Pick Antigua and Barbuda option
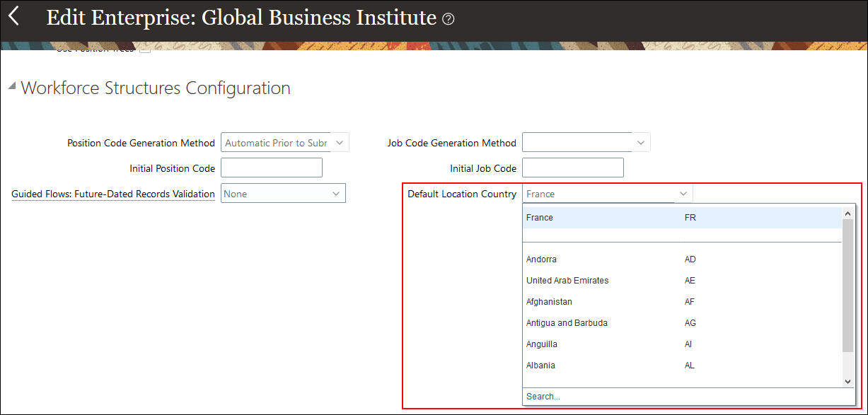The width and height of the screenshot is (868, 415). pos(567,323)
